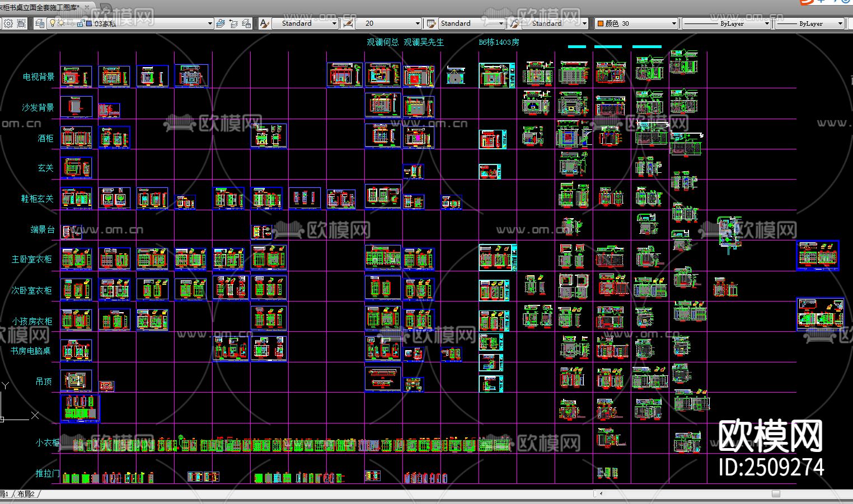Expand the text style Standard dropdown
This screenshot has width=853, height=504.
(334, 23)
